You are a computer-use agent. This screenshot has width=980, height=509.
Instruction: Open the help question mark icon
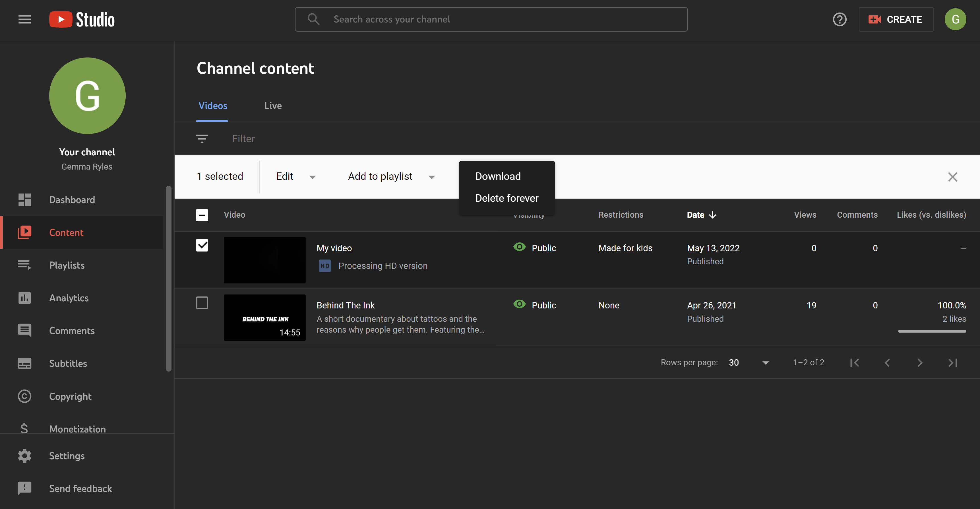click(840, 19)
